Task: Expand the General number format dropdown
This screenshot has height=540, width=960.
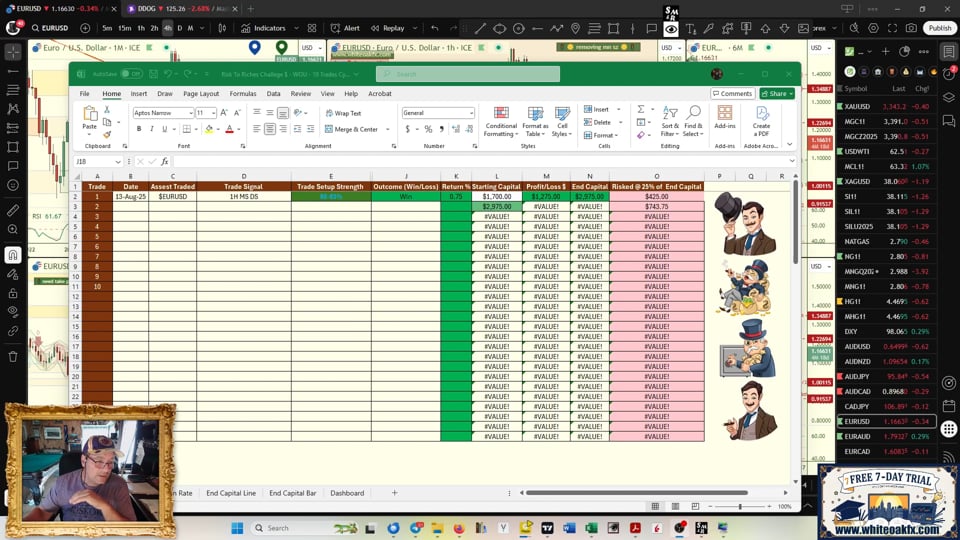Action: (471, 113)
